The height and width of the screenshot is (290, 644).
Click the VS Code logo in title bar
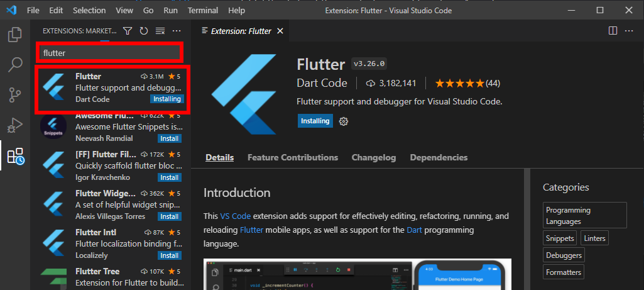click(x=11, y=10)
